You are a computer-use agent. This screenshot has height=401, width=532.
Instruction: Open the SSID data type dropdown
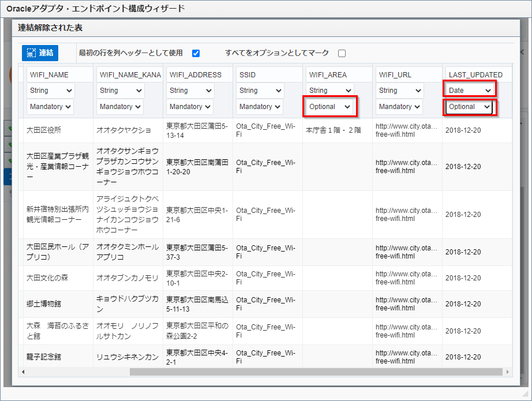click(260, 91)
